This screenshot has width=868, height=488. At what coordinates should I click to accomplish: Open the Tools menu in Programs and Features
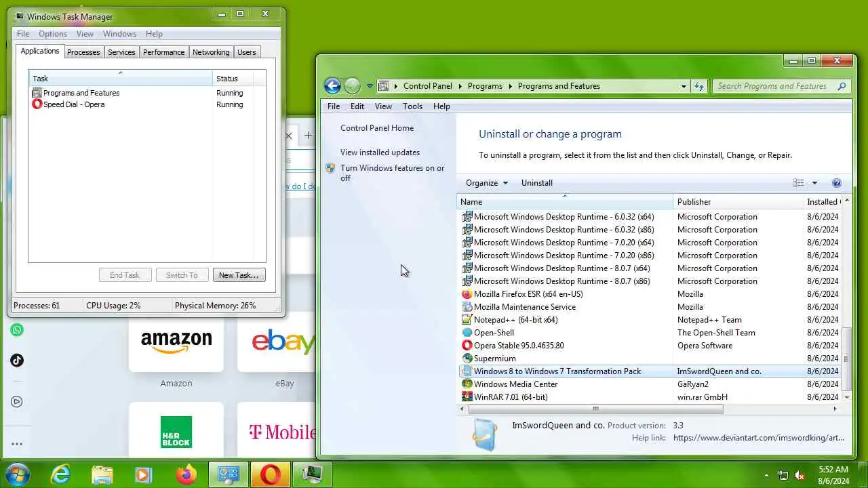[412, 106]
